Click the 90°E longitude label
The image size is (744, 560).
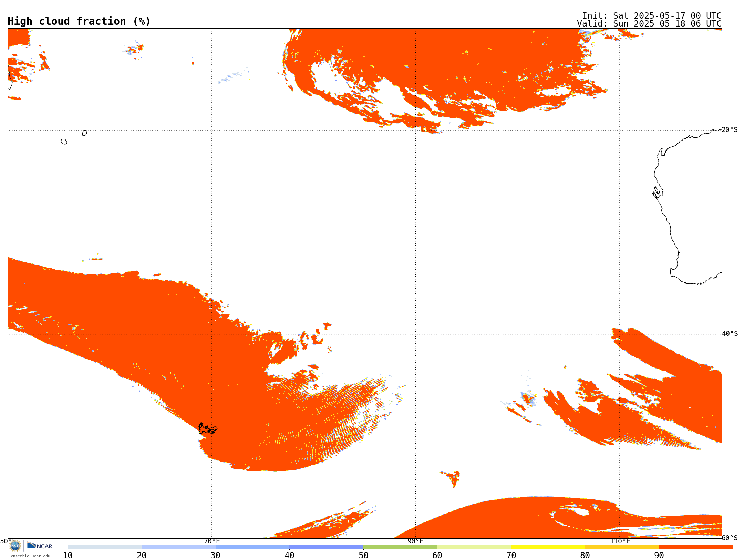[x=415, y=541]
